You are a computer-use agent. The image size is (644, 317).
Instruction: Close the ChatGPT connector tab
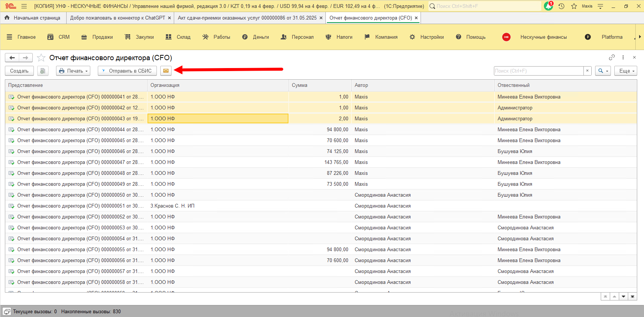[169, 18]
